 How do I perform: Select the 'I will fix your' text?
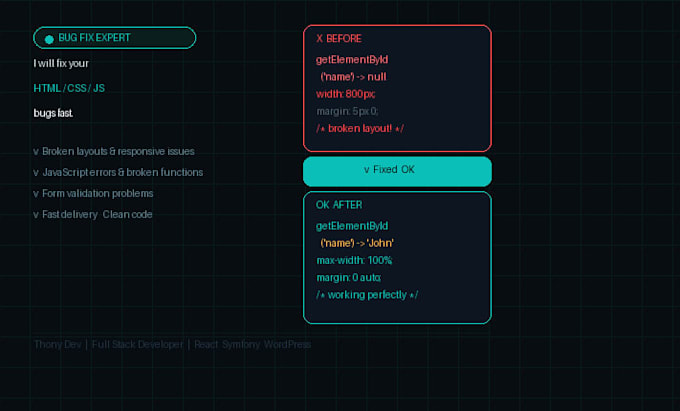tap(61, 63)
